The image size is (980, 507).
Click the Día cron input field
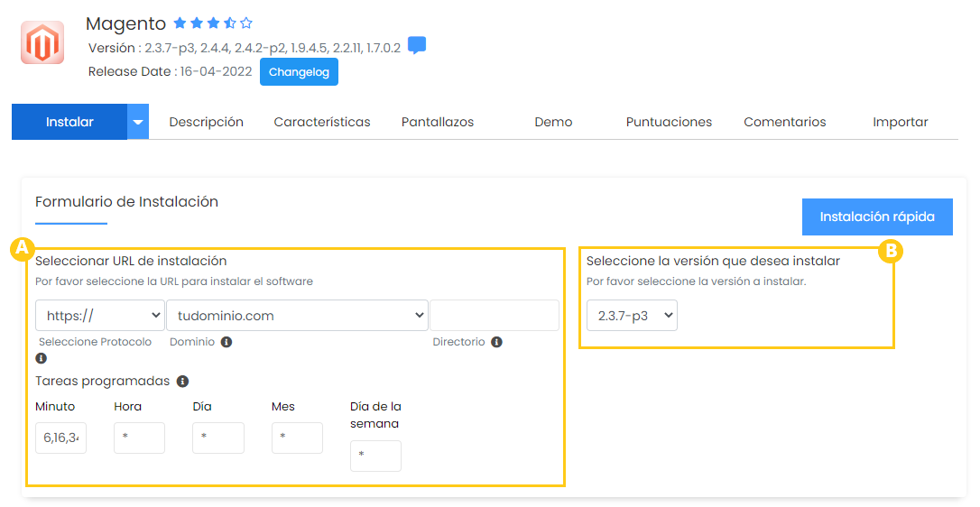click(x=218, y=438)
